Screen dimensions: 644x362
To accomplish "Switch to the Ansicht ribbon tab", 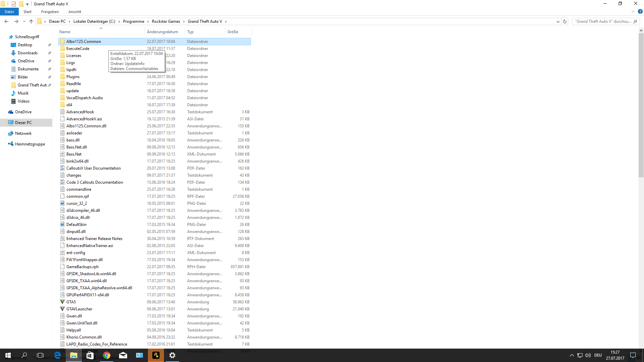I will coord(74,12).
